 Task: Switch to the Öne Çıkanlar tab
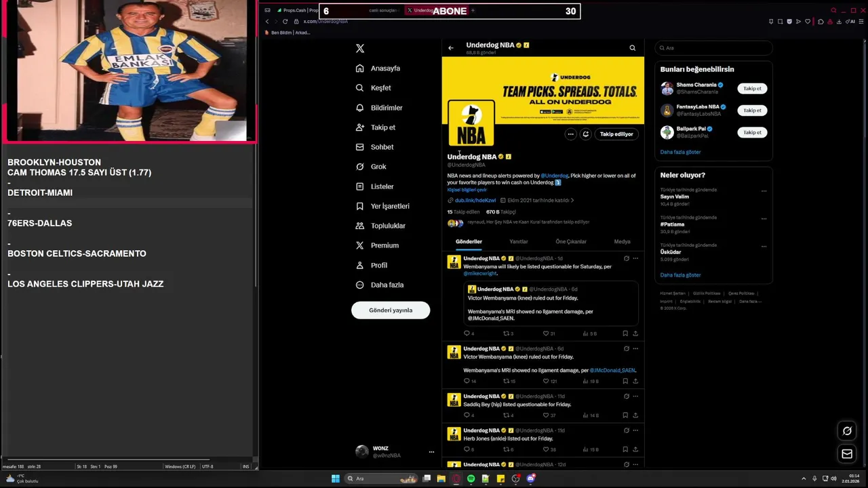[x=571, y=242]
